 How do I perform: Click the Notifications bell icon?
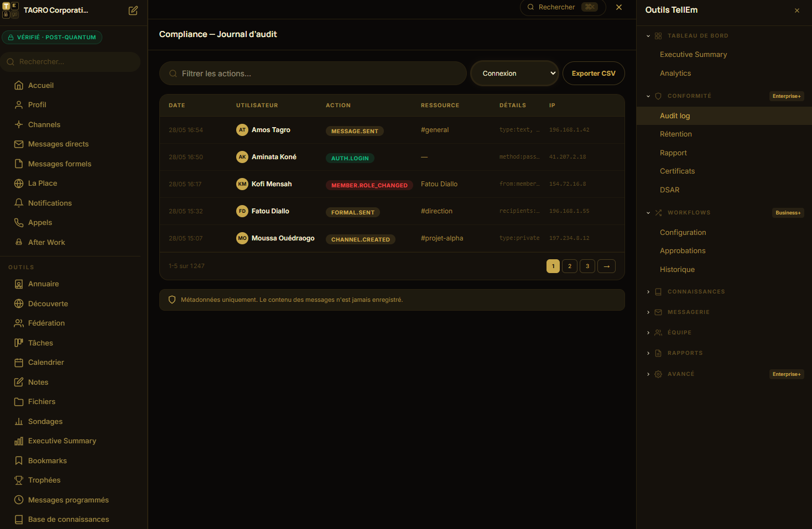click(x=19, y=203)
